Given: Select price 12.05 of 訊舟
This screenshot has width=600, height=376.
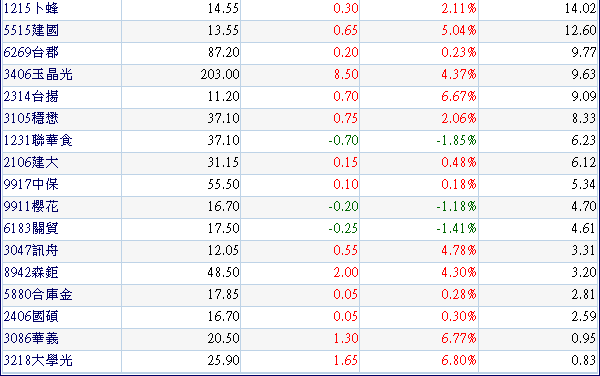Looking at the screenshot, I should tap(224, 250).
